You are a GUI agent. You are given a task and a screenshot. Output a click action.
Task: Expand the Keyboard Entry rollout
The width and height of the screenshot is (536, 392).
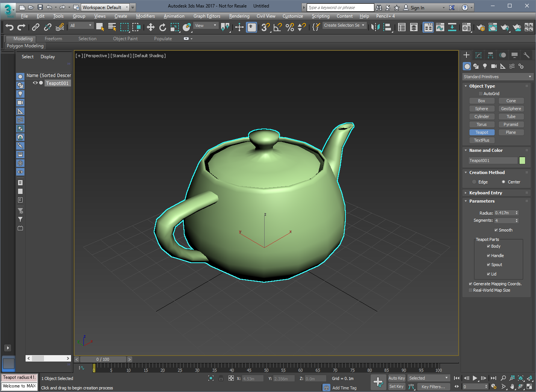click(485, 193)
